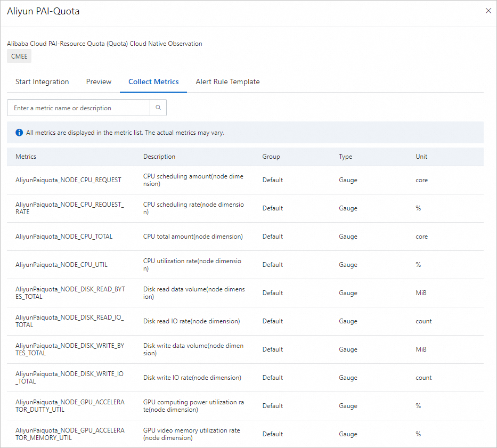
Task: Click 'Gauge' type in NODE_CPU_REQUEST row
Action: point(348,180)
